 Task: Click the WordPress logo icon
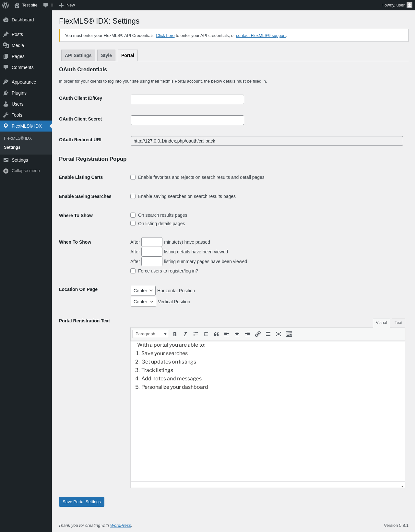point(6,5)
